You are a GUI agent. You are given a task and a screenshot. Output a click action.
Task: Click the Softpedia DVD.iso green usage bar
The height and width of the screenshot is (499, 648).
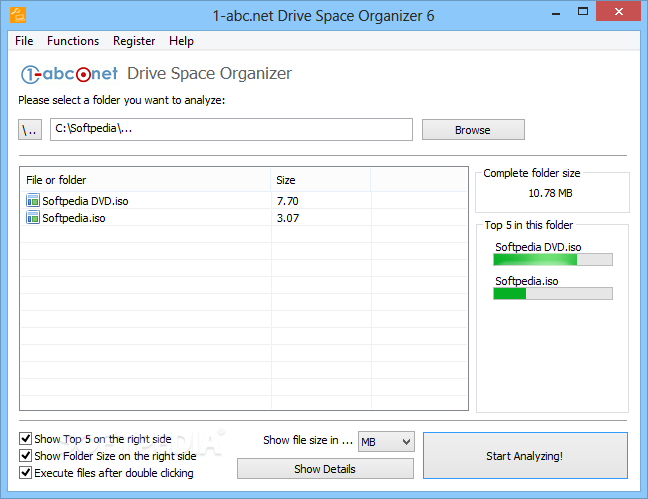553,260
